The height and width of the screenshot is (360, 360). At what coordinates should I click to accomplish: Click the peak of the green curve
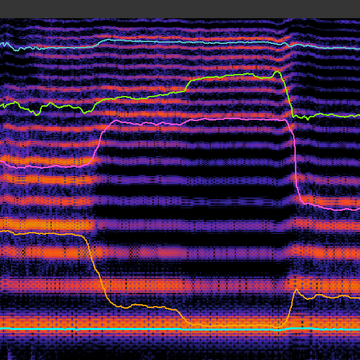coord(277,72)
